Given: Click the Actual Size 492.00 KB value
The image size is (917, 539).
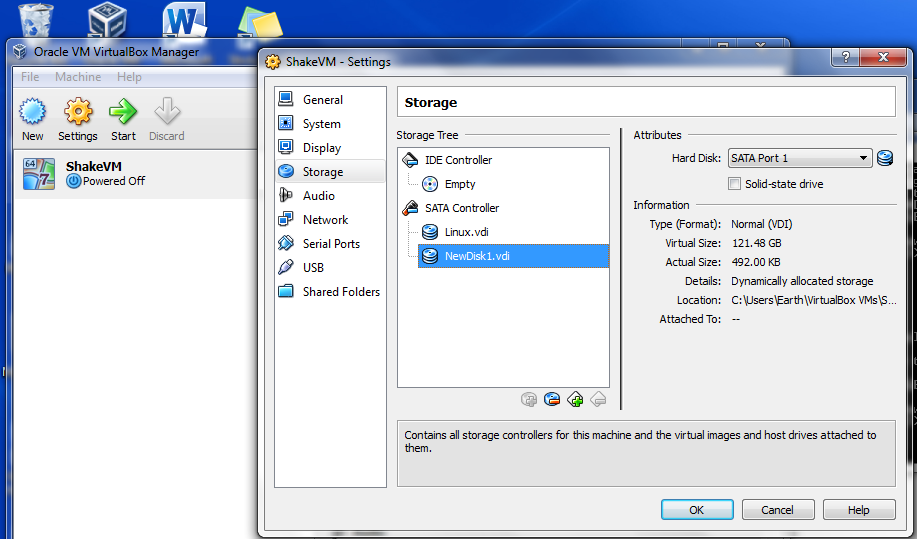Looking at the screenshot, I should point(756,262).
